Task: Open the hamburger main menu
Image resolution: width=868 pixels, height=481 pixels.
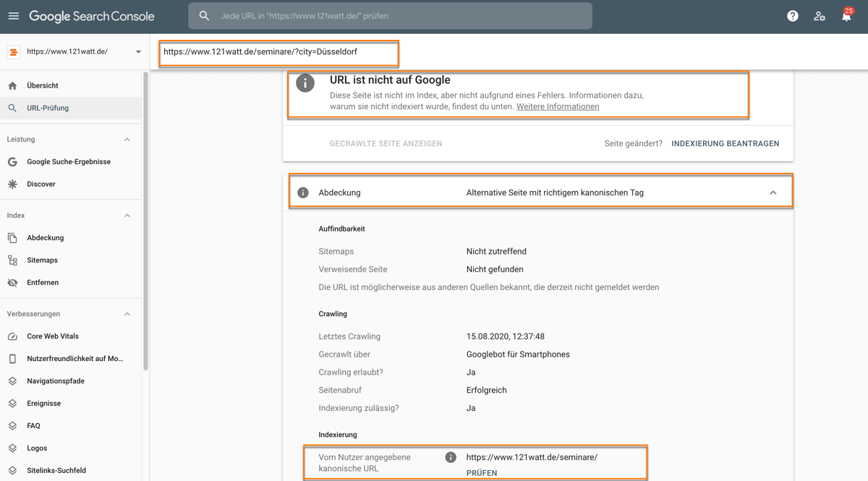Action: tap(14, 16)
